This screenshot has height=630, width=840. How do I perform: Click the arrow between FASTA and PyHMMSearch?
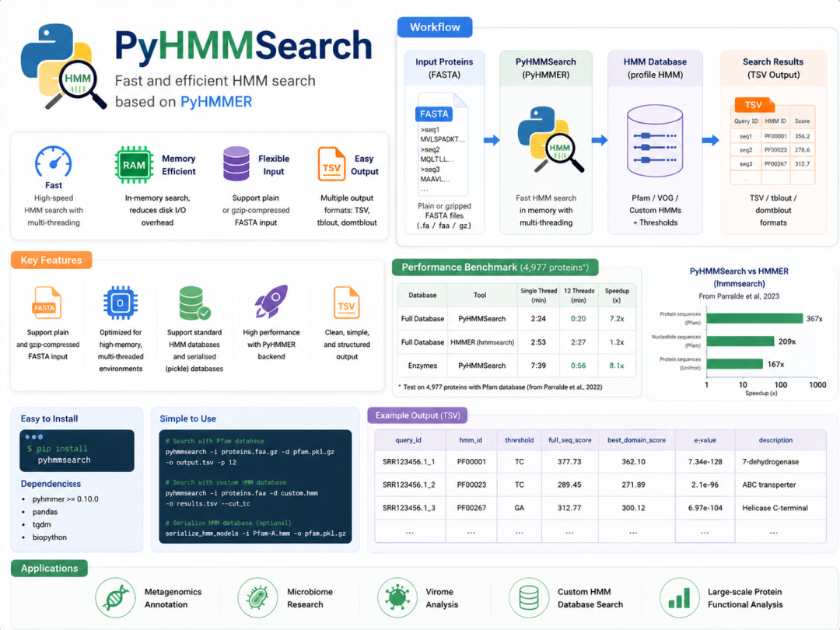492,140
